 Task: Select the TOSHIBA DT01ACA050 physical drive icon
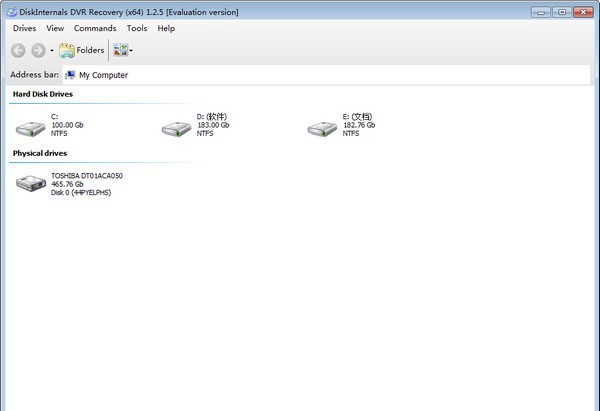point(31,184)
